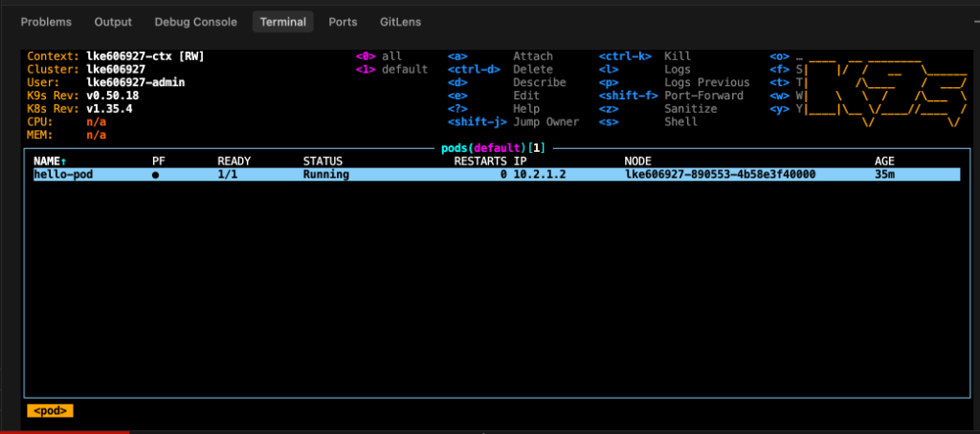Click the AGE column header
Screen dimensions: 980x434
click(x=884, y=162)
